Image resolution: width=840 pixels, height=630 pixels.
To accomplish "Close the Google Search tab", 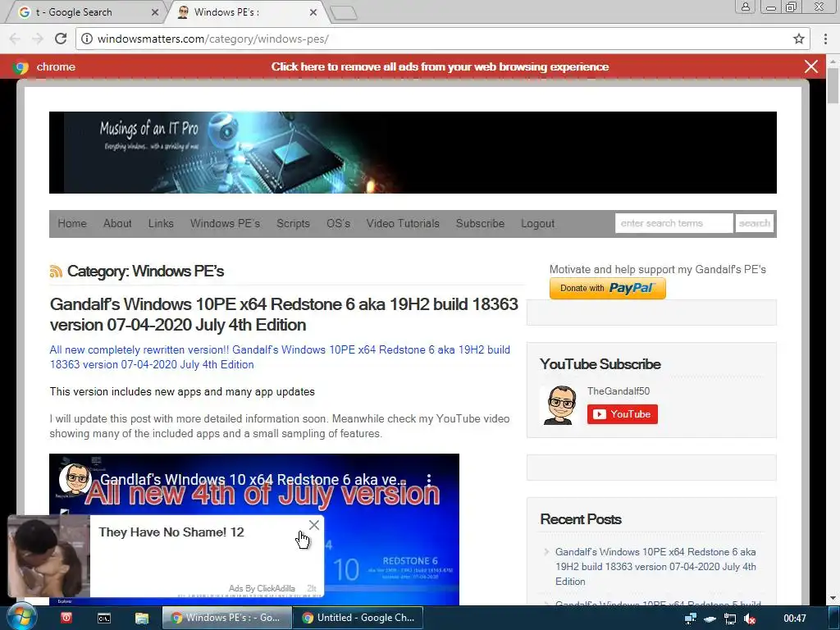I will click(155, 11).
